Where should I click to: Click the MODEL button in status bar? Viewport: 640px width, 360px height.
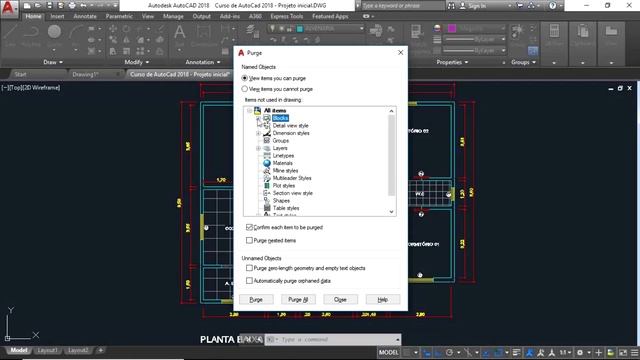pos(388,352)
